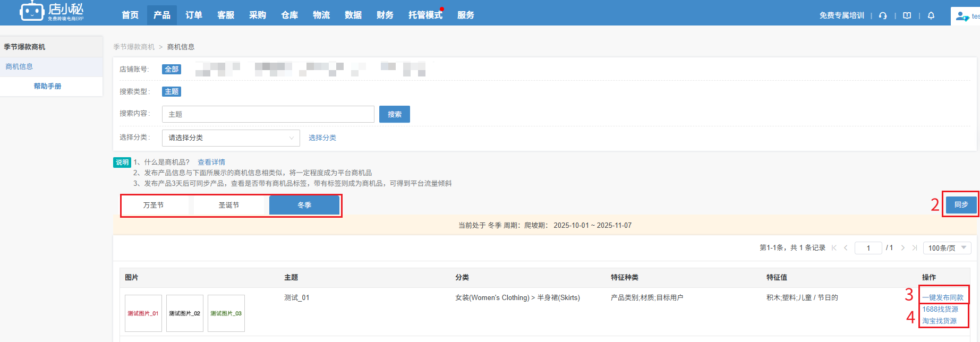Click the 一键发布同款 link

point(943,297)
